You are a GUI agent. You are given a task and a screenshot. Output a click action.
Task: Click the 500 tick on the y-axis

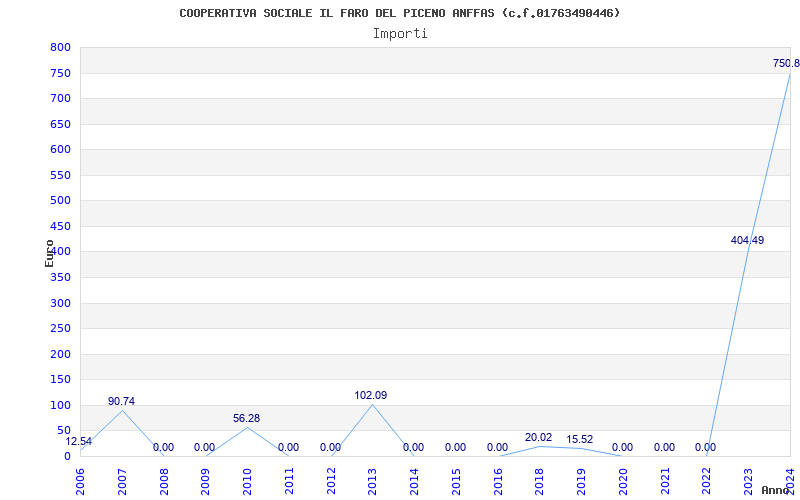point(60,201)
